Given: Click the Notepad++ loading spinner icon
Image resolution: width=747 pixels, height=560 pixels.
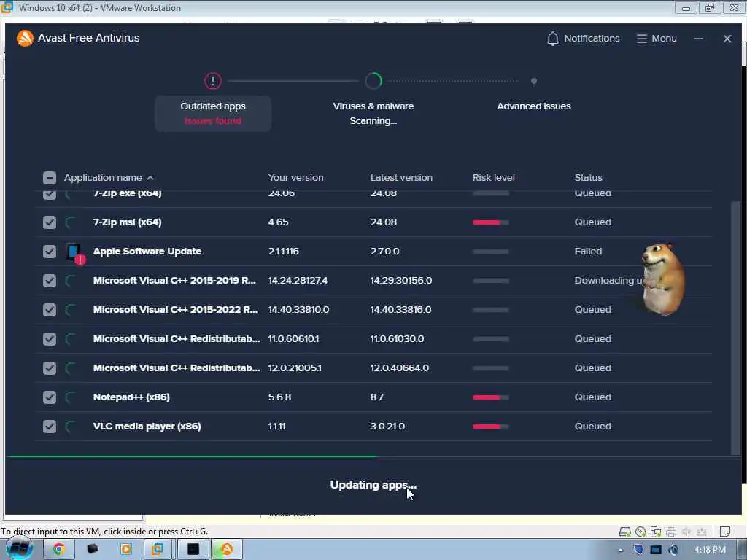Looking at the screenshot, I should [71, 397].
